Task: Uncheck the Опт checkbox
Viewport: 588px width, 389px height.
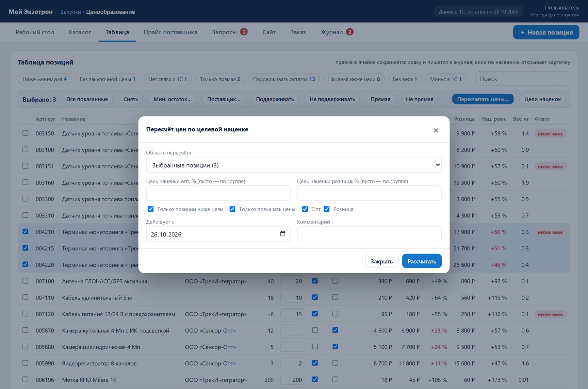Action: [x=305, y=209]
